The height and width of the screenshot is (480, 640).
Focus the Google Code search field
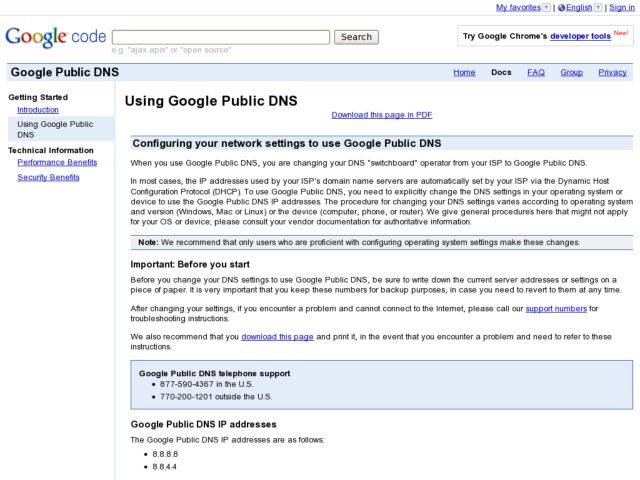pyautogui.click(x=221, y=37)
